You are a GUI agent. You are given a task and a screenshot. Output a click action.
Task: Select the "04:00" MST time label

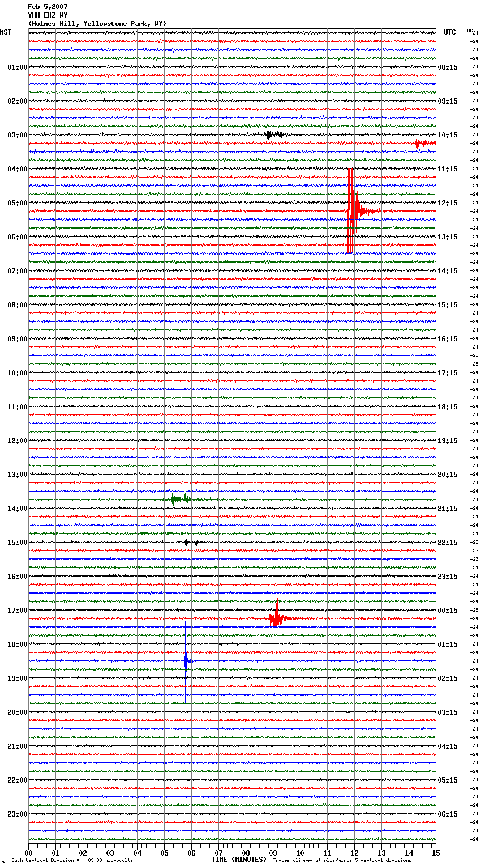coord(18,169)
